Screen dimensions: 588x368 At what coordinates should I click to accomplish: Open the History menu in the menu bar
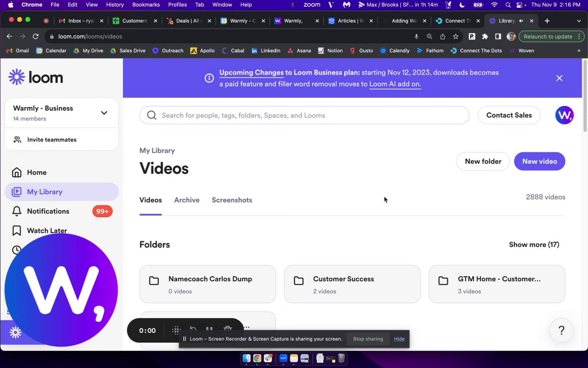coord(115,5)
